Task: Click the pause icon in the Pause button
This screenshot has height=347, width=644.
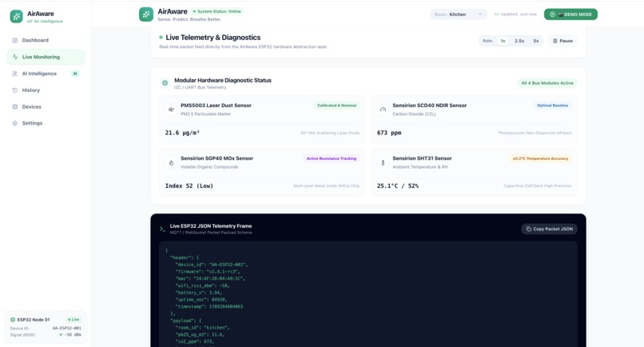Action: click(x=555, y=41)
